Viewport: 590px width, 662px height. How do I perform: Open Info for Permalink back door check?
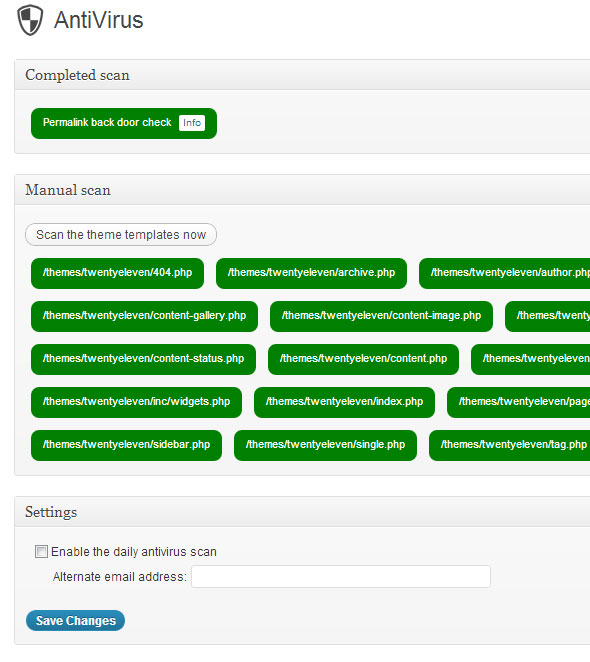tap(192, 123)
